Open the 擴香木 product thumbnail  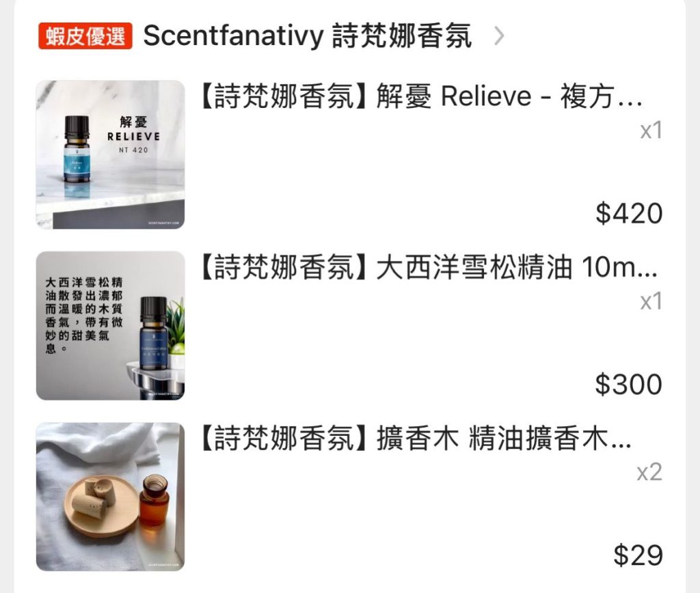(x=110, y=497)
